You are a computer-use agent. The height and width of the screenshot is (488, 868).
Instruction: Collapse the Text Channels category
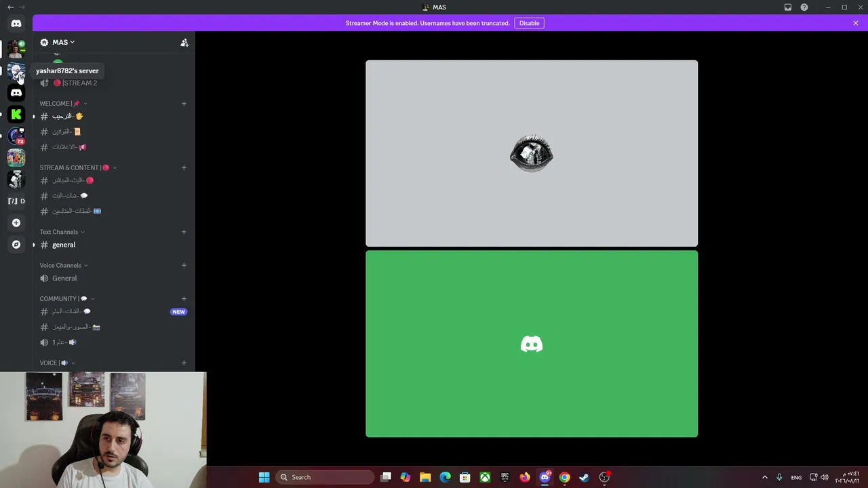click(x=62, y=232)
